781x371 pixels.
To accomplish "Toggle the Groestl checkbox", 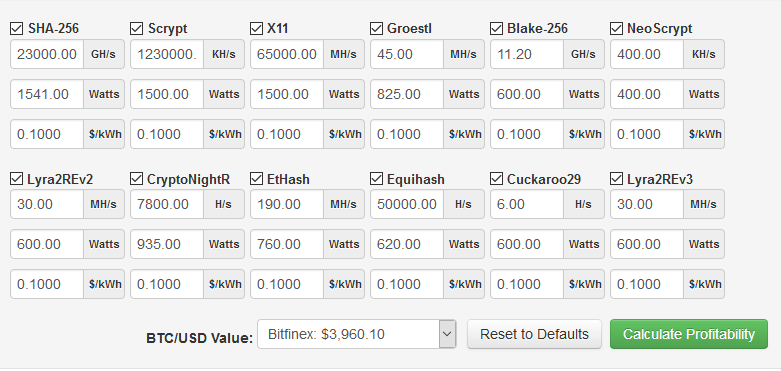I will 377,29.
